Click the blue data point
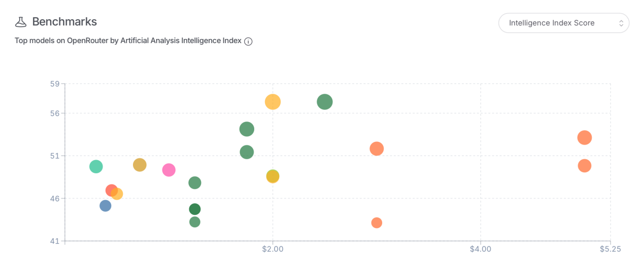This screenshot has height=268, width=644. 105,206
